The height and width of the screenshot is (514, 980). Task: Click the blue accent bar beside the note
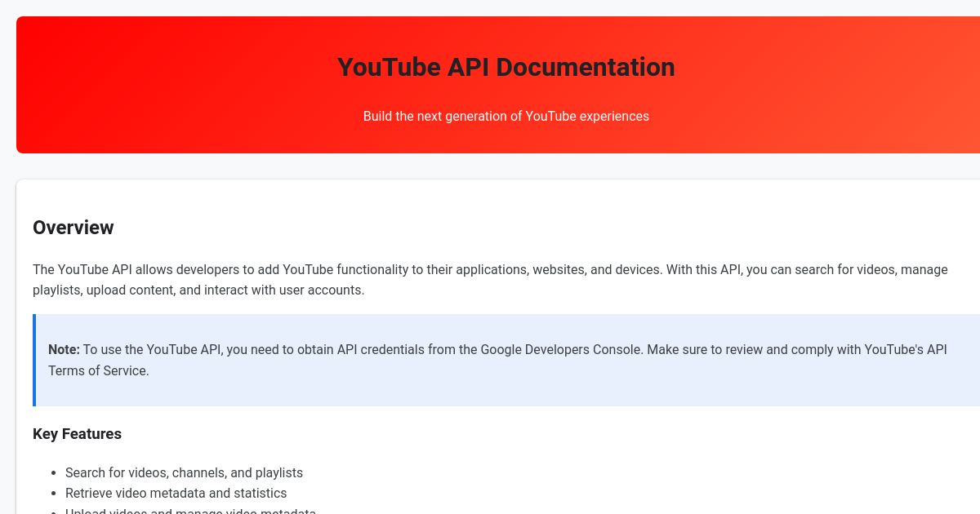click(x=35, y=360)
